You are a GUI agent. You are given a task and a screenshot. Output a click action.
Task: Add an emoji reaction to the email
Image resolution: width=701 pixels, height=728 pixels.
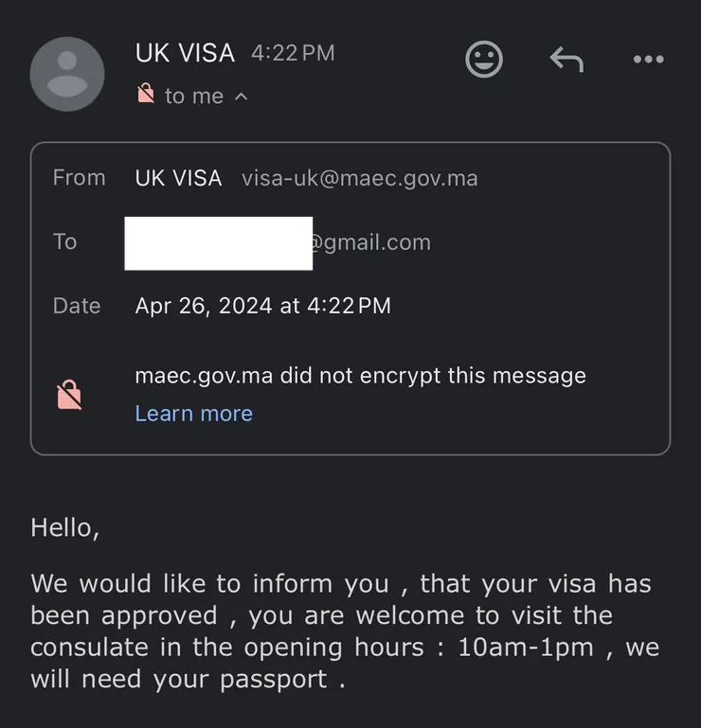484,60
